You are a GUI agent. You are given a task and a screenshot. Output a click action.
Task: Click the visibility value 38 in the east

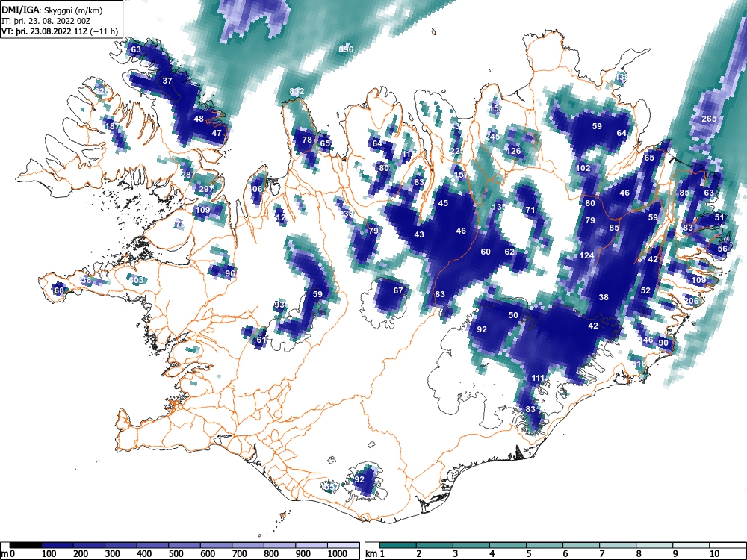(x=604, y=296)
